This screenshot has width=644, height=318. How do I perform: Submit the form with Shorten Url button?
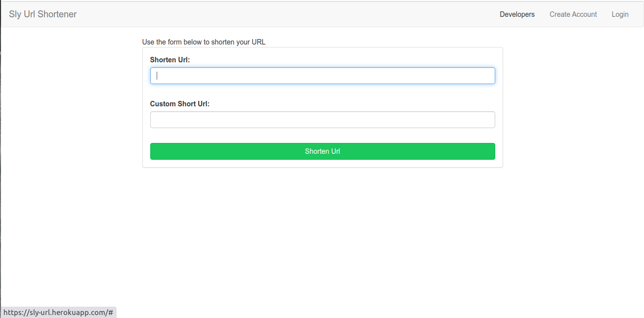point(322,151)
